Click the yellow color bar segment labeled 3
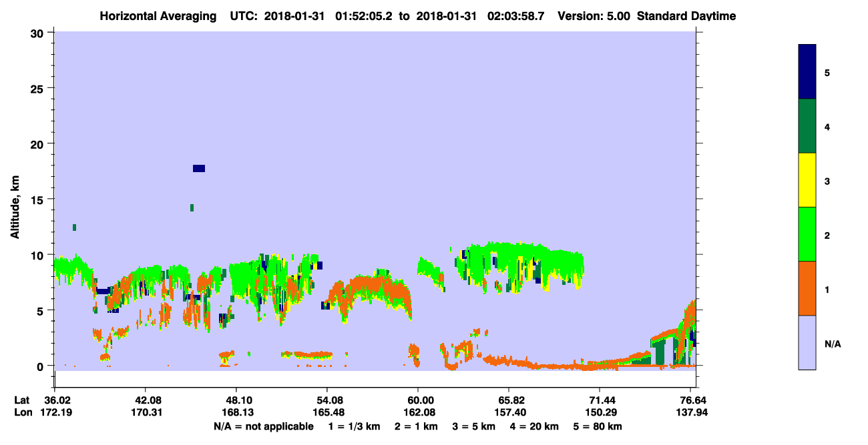Viewport: 868px width, 445px height. point(807,180)
